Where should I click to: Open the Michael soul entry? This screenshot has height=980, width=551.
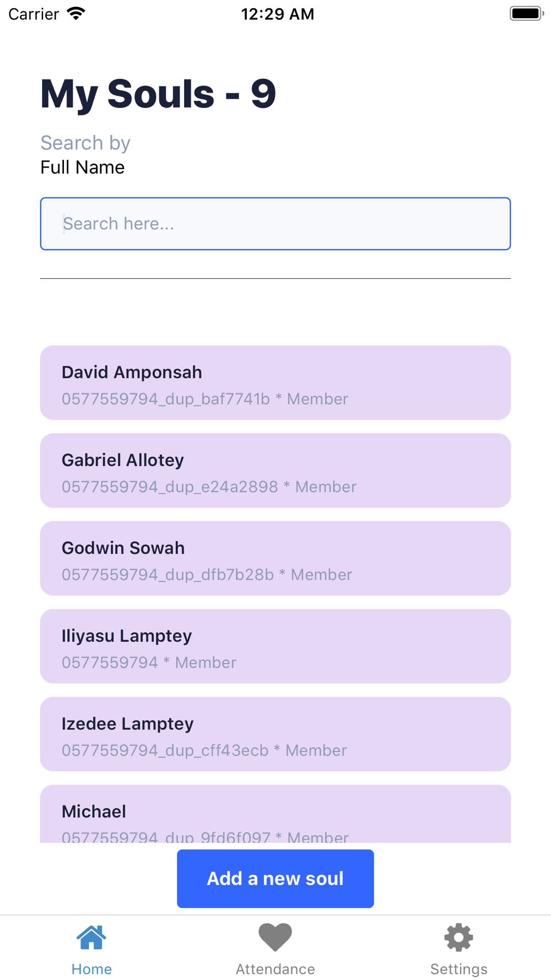275,814
